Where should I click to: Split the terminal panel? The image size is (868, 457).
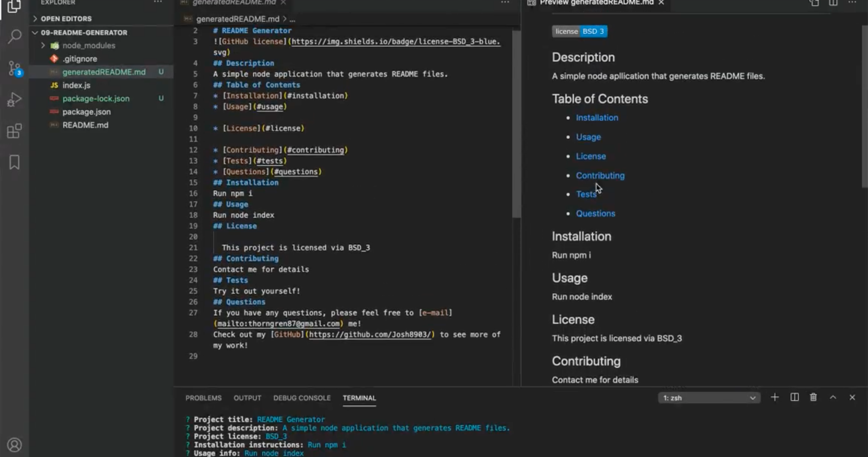[x=794, y=397]
